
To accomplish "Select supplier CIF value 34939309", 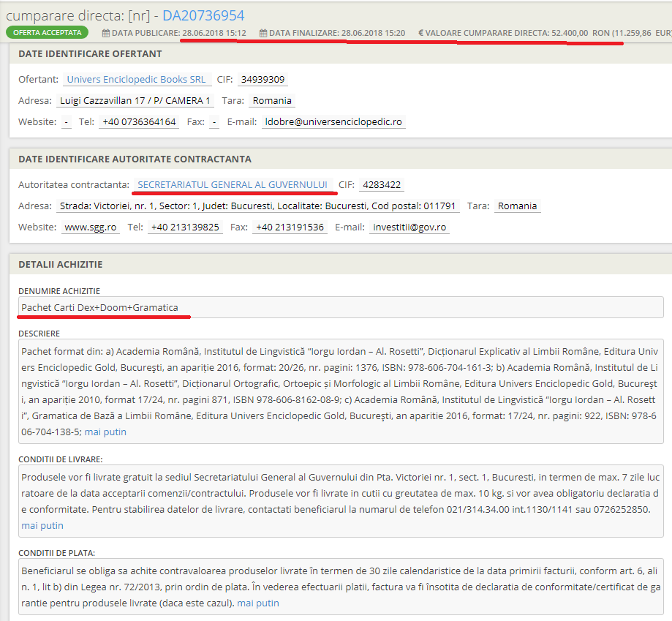I will (x=263, y=79).
